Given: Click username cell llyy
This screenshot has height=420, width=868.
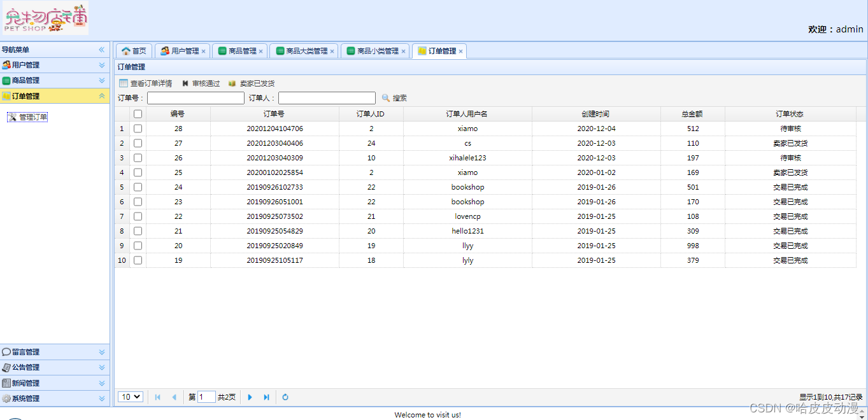Looking at the screenshot, I should 467,246.
